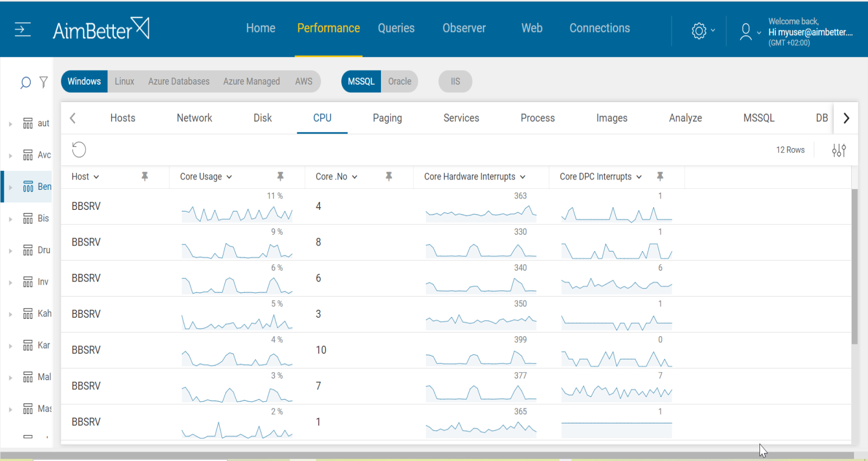This screenshot has height=461, width=868.
Task: Expand the 'Mal' tree node arrow
Action: coord(10,378)
